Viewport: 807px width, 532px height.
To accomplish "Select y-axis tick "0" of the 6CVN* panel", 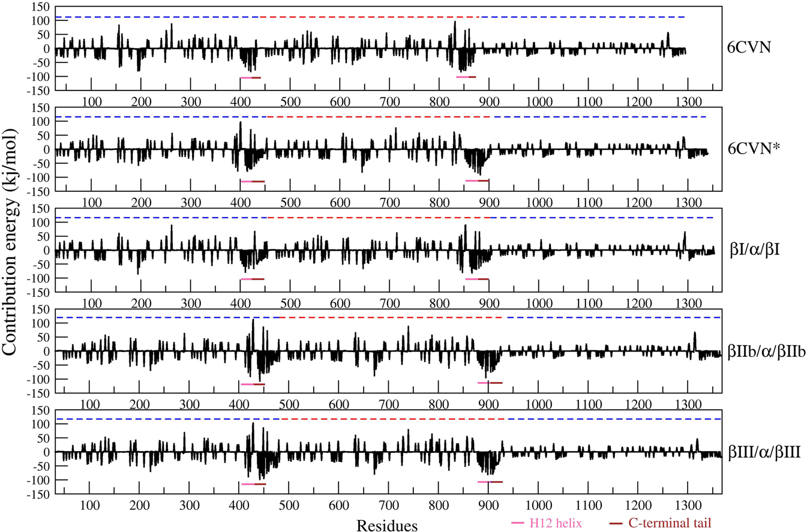I will point(46,149).
